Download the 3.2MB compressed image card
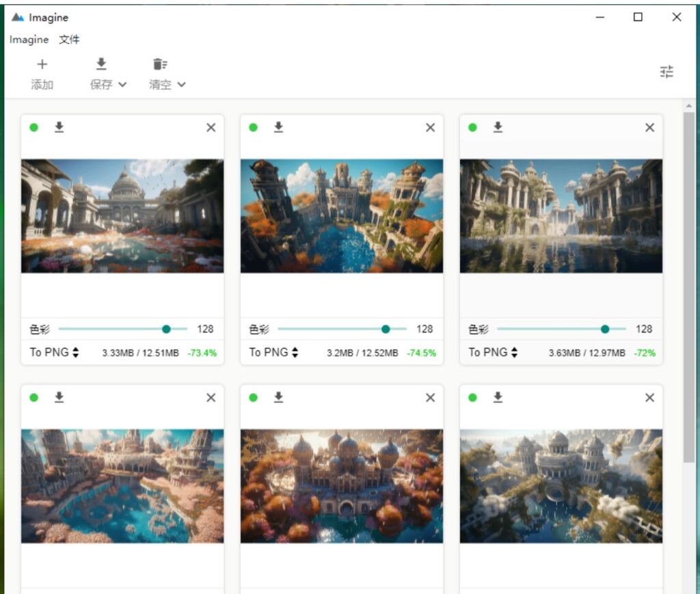Screen dimensions: 700x594 [279, 127]
